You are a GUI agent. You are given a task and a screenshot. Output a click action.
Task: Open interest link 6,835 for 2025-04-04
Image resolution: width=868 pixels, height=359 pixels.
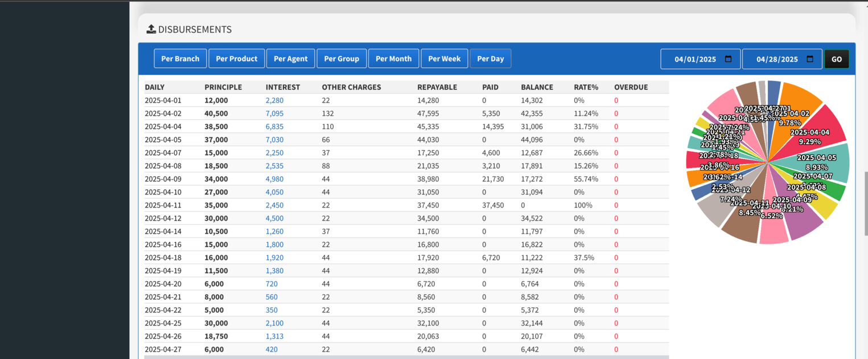pyautogui.click(x=274, y=127)
